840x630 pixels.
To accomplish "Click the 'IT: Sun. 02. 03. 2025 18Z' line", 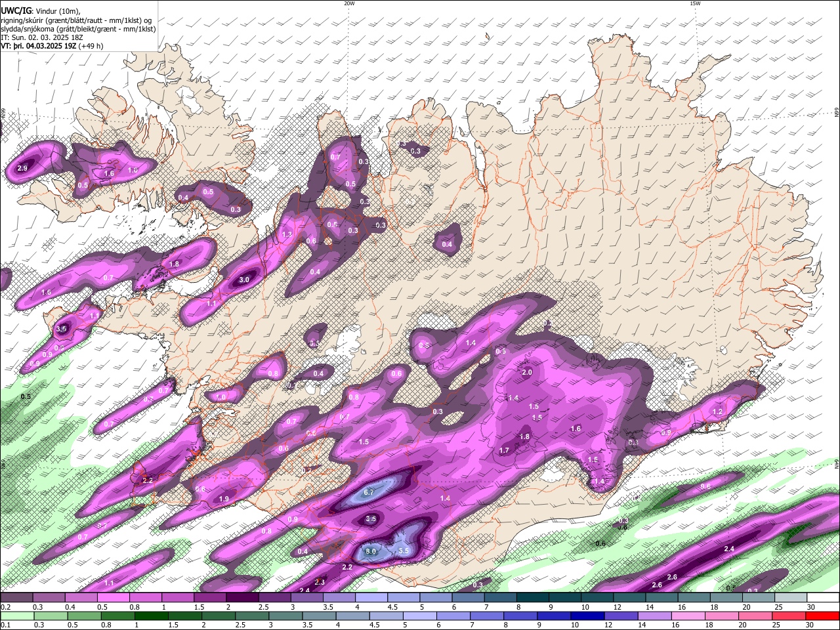I will (x=41, y=37).
